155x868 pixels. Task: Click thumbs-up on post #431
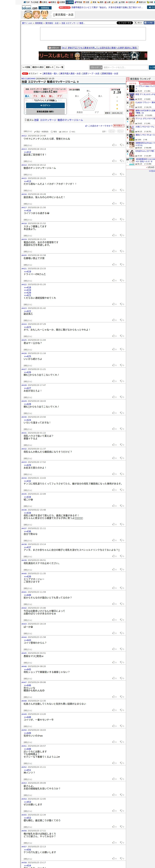[114, 445]
